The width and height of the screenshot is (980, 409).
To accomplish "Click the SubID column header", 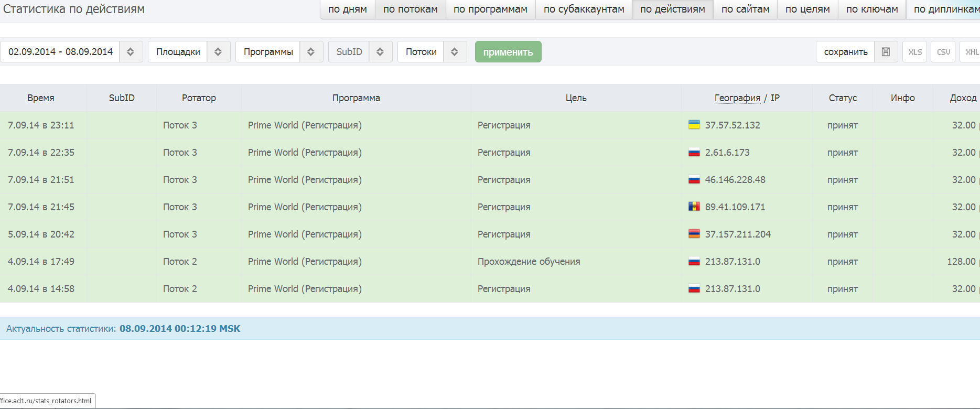I will [122, 98].
